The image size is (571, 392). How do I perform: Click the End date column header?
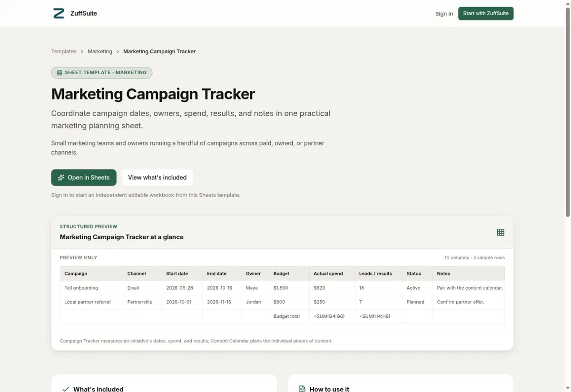[222, 274]
